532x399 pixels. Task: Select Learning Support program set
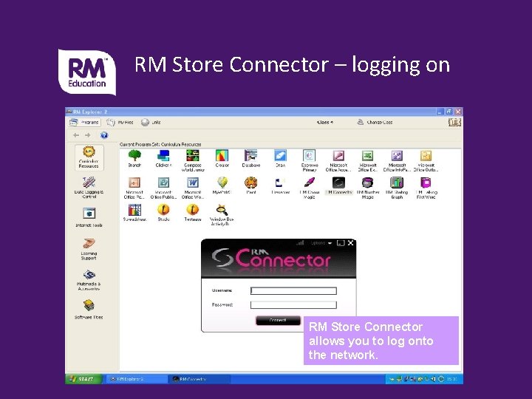click(89, 249)
